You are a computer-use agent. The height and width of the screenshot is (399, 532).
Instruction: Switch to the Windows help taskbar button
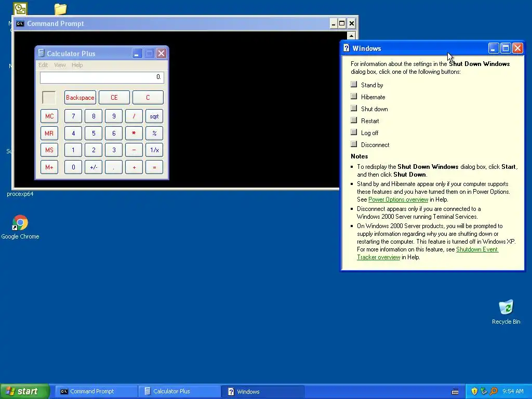[x=262, y=391]
